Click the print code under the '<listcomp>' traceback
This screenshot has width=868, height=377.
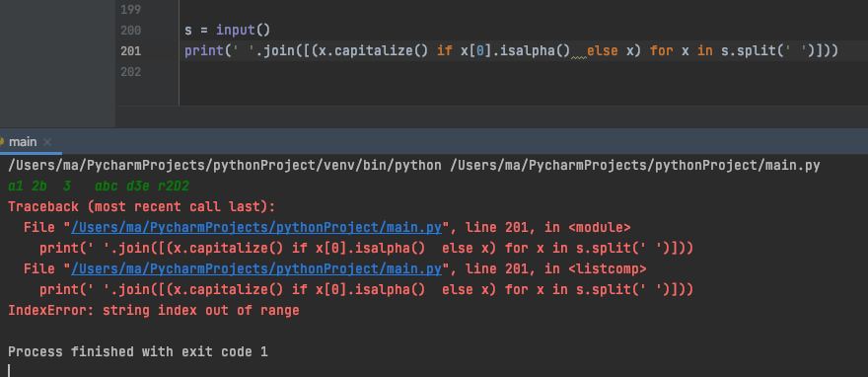[367, 289]
